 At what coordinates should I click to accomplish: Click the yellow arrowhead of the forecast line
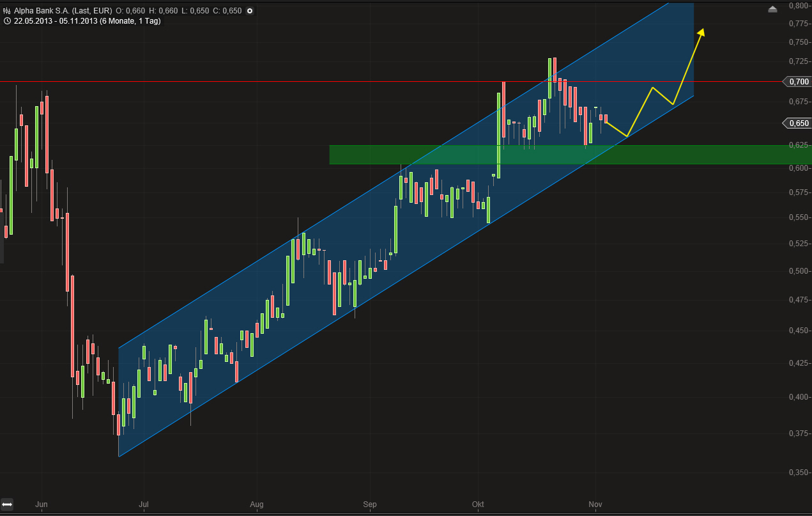tap(701, 33)
